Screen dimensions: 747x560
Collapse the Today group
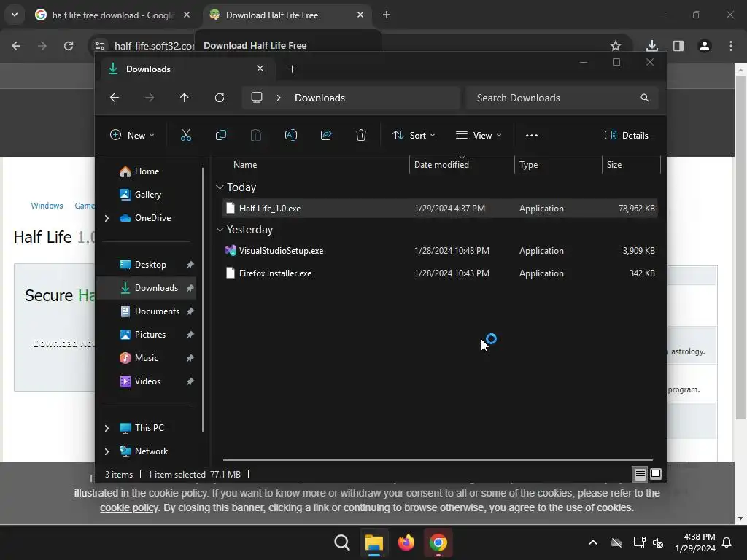[x=220, y=187]
